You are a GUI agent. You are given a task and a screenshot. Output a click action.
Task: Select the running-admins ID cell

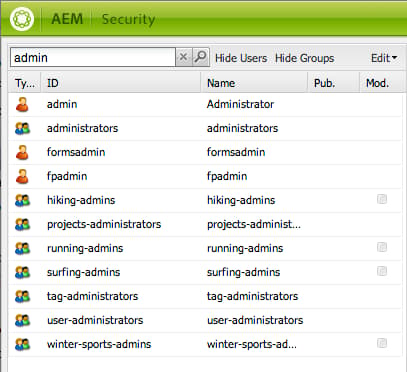[x=85, y=248]
